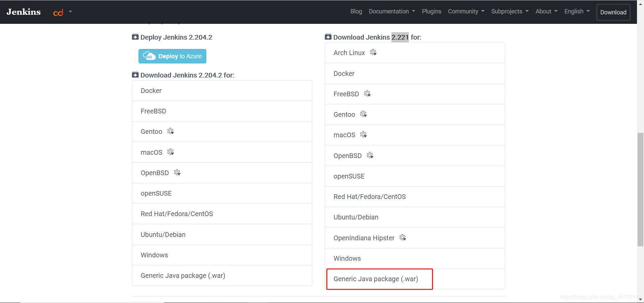This screenshot has height=303, width=644.
Task: Select Generic Java package (.war) for 2.204.2
Action: (x=222, y=275)
